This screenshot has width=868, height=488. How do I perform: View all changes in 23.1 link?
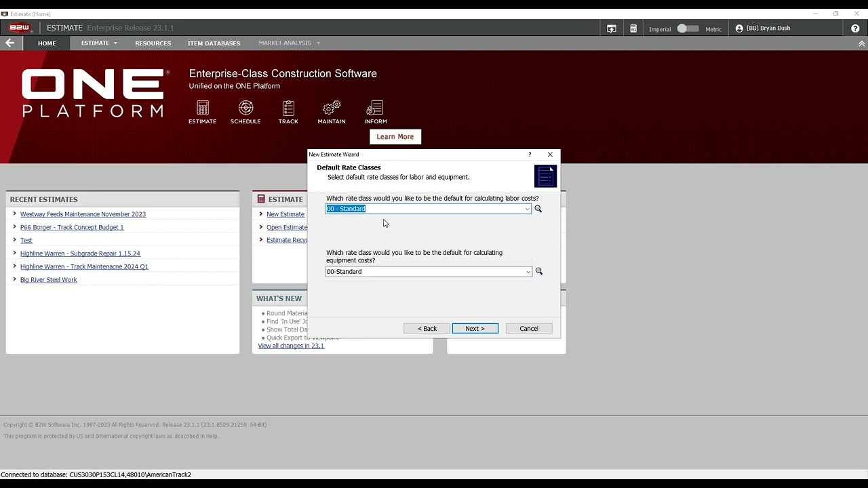(x=291, y=346)
